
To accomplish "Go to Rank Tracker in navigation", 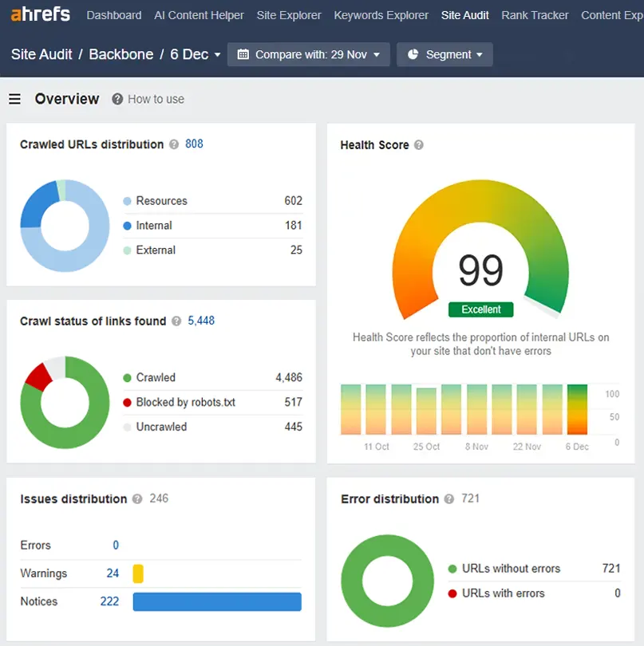I will (x=535, y=15).
